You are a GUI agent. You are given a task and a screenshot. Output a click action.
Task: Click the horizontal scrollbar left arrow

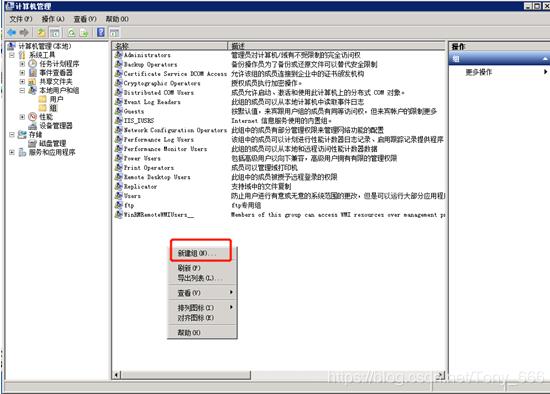(117, 375)
